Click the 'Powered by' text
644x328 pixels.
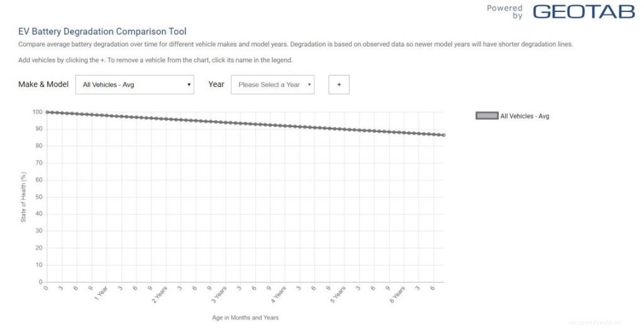[505, 11]
